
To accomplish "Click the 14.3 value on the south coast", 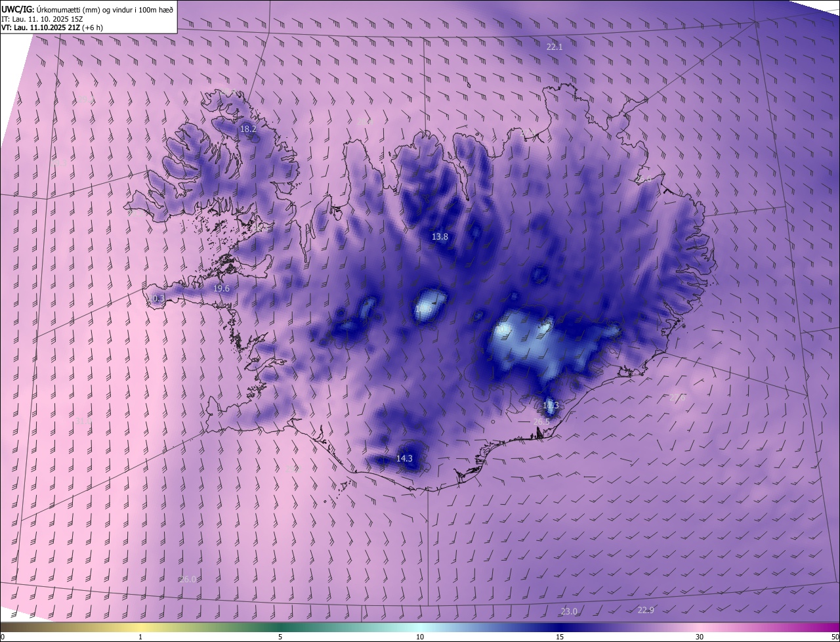I will tap(405, 459).
